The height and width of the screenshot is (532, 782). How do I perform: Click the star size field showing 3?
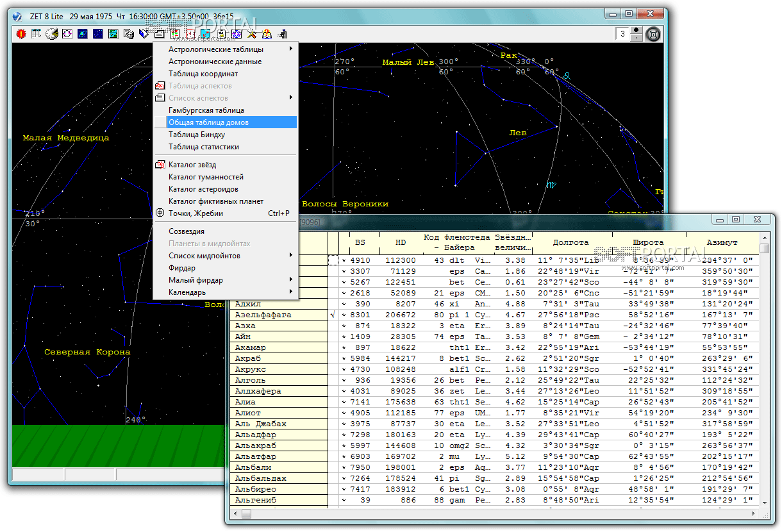(623, 34)
